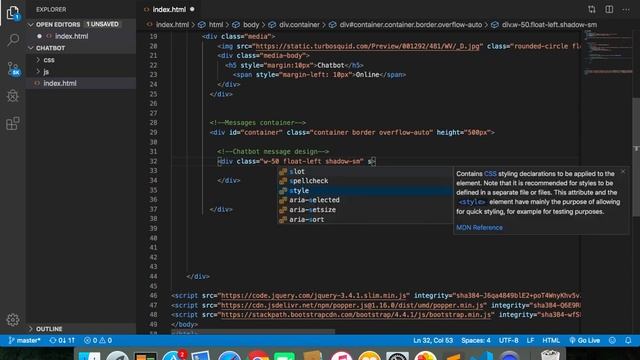Click the CSS link in documentation popup

click(x=490, y=173)
